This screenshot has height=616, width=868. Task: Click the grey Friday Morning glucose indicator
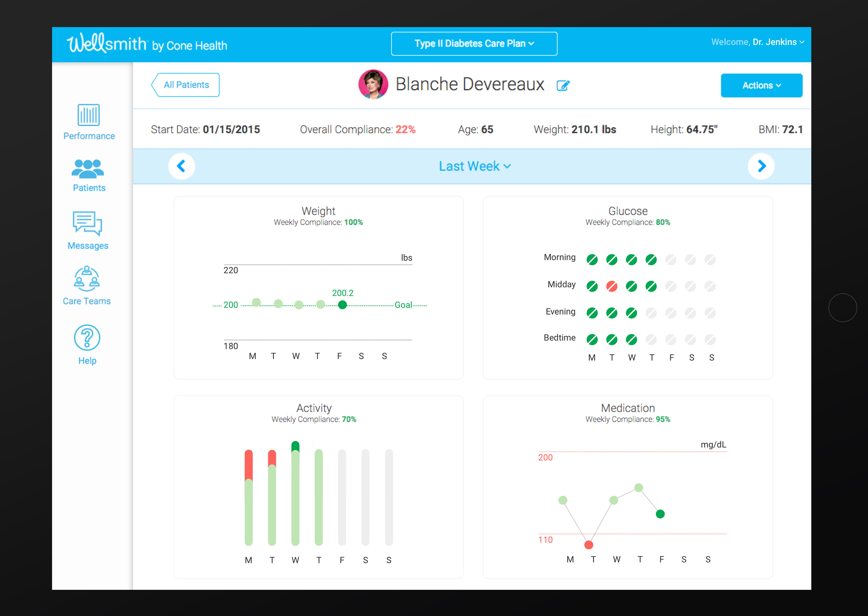pyautogui.click(x=671, y=260)
